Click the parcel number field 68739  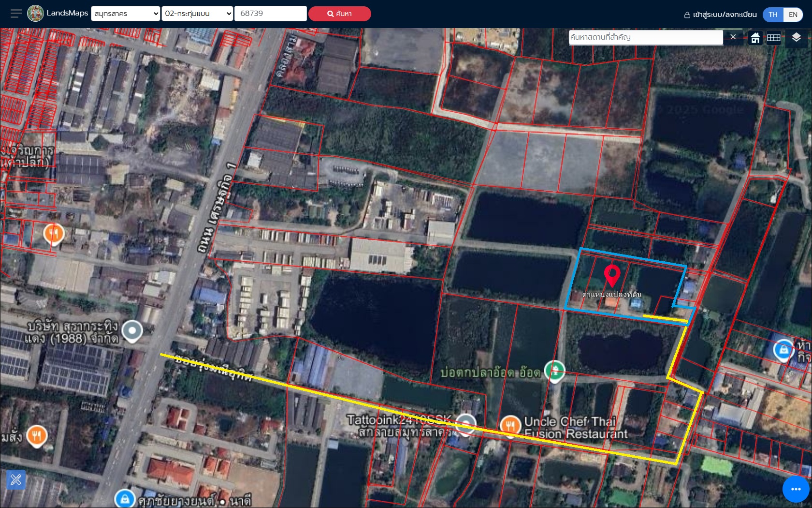click(x=270, y=14)
